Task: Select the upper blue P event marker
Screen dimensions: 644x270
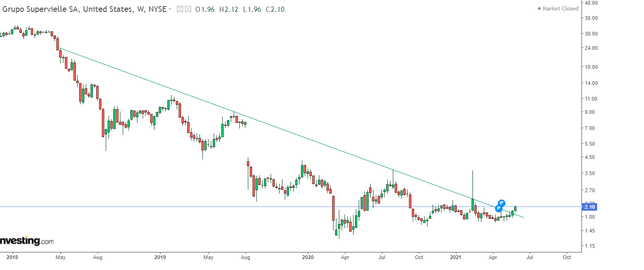Action: [x=502, y=203]
